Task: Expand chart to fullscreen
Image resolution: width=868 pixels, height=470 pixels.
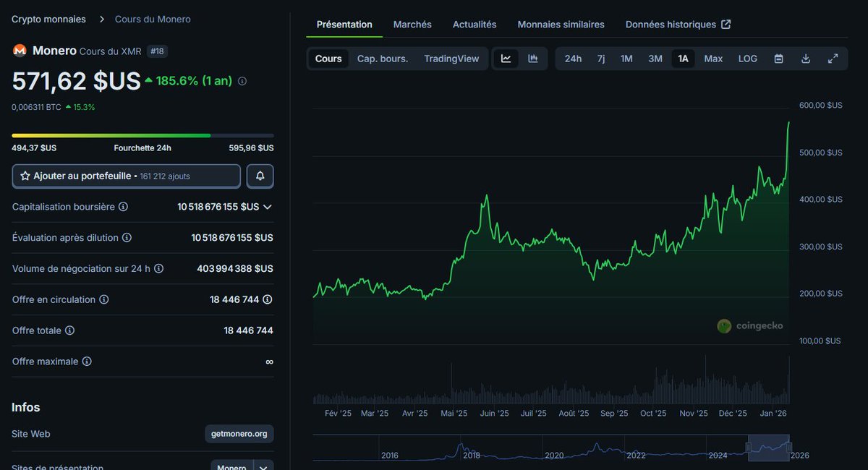Action: (833, 59)
